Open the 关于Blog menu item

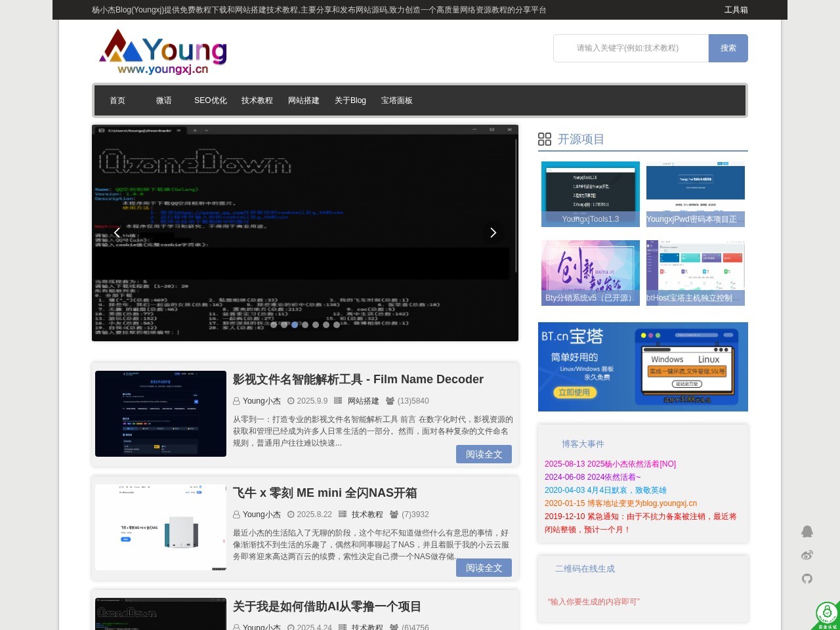(350, 100)
